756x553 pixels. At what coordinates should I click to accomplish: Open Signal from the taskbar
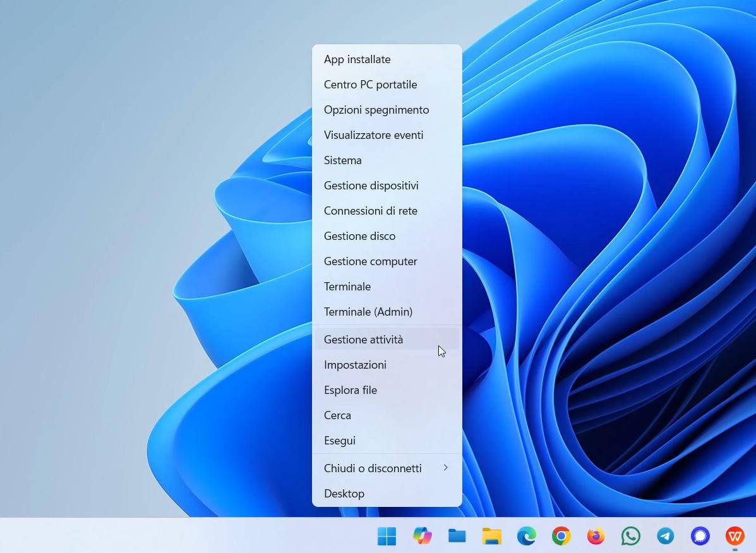coord(700,536)
